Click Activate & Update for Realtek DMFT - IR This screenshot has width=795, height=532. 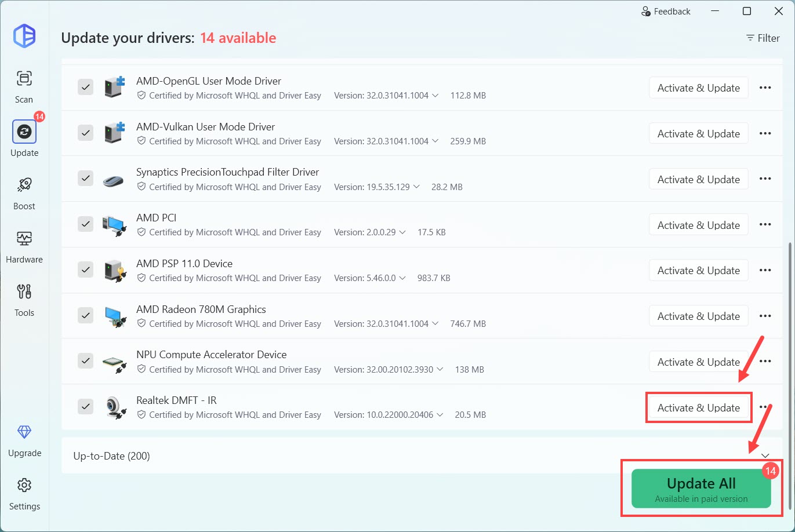[699, 408]
